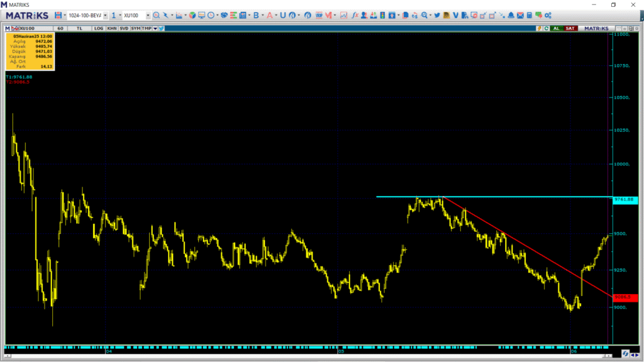Click the save diskette icon in toolbar

[x=58, y=15]
